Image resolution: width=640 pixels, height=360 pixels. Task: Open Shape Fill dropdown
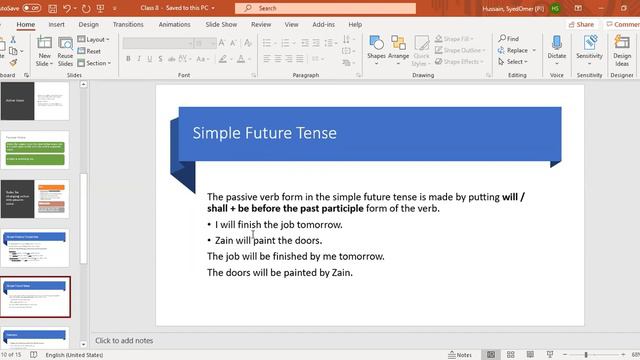454,39
